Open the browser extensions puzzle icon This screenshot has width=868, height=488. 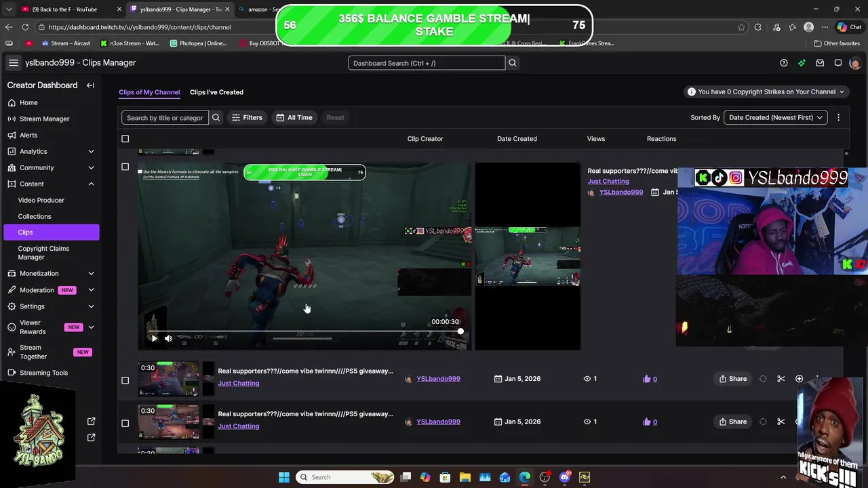(x=757, y=27)
